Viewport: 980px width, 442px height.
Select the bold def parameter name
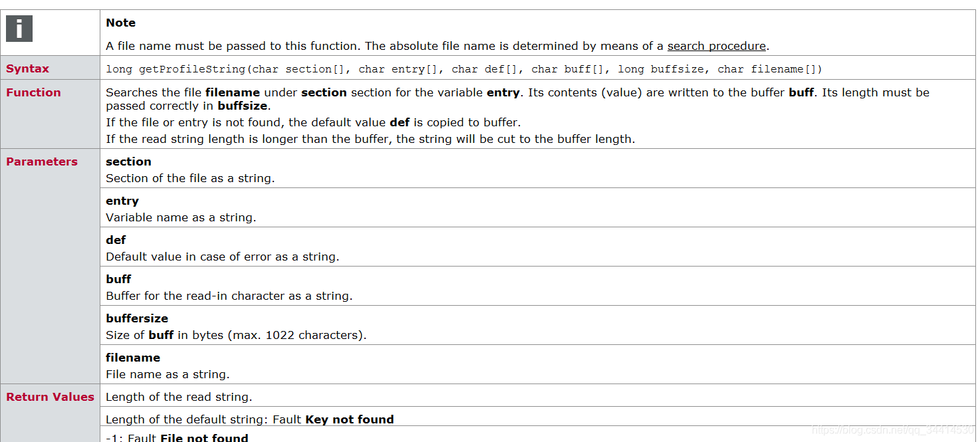(x=116, y=240)
